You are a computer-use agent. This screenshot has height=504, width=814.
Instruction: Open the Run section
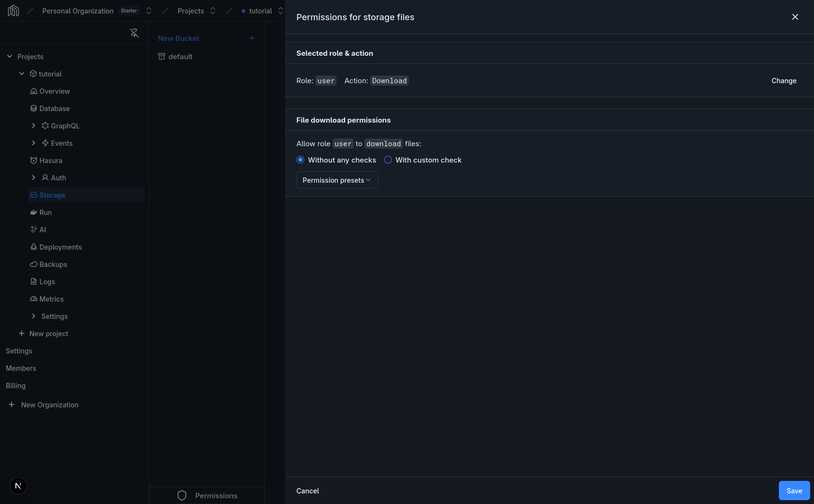[45, 212]
